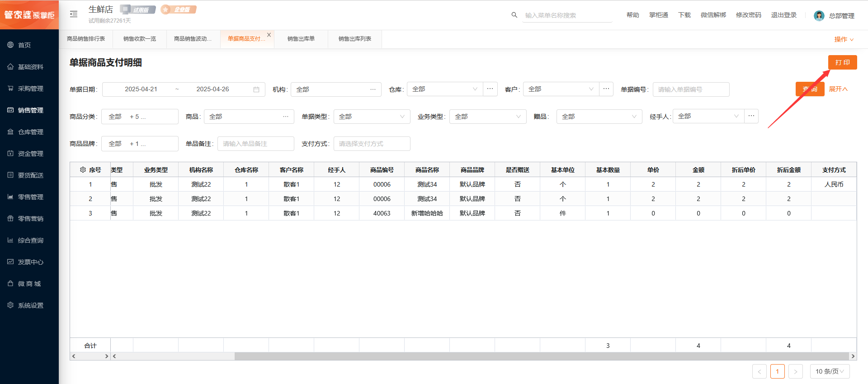This screenshot has height=384, width=868.
Task: Click the calendar icon in date field
Action: point(256,89)
